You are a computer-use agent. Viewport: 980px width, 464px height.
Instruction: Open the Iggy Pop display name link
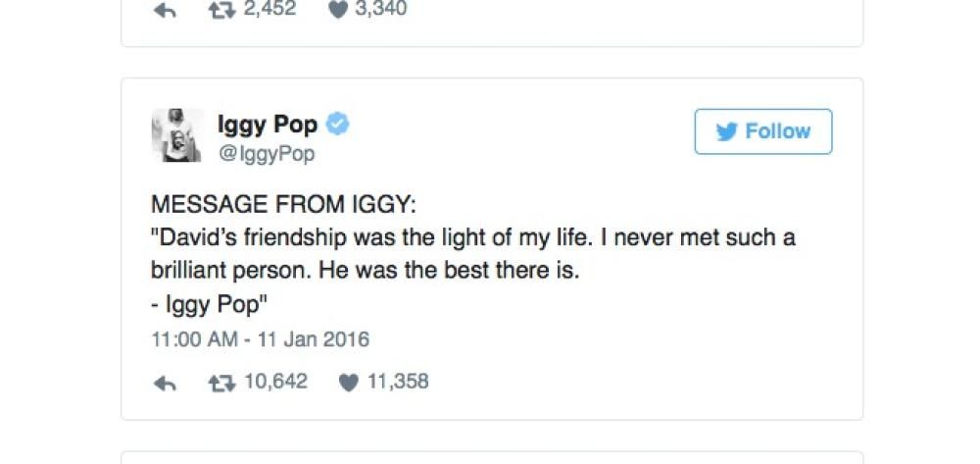tap(268, 125)
